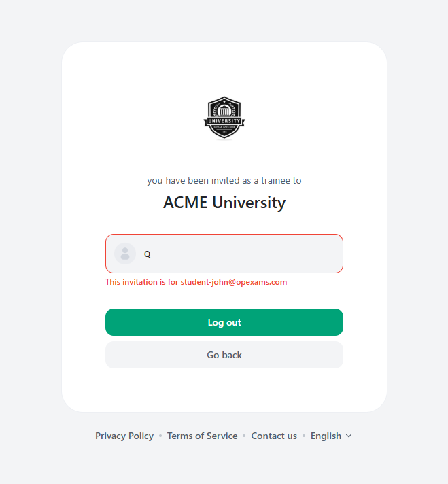Open the English language dropdown
Screen dimensions: 448x484
(x=326, y=436)
